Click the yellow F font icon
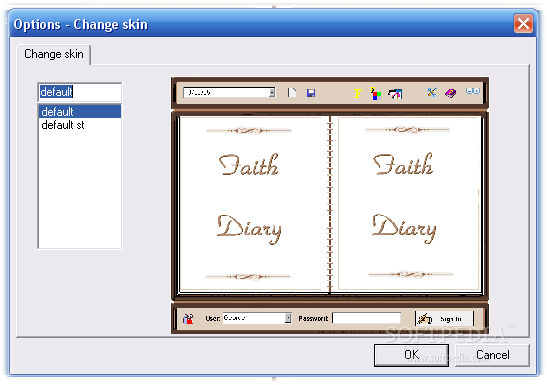The width and height of the screenshot is (547, 385). coord(358,93)
